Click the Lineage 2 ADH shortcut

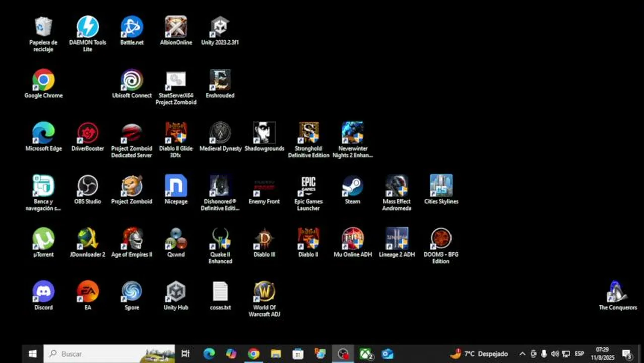pos(397,243)
